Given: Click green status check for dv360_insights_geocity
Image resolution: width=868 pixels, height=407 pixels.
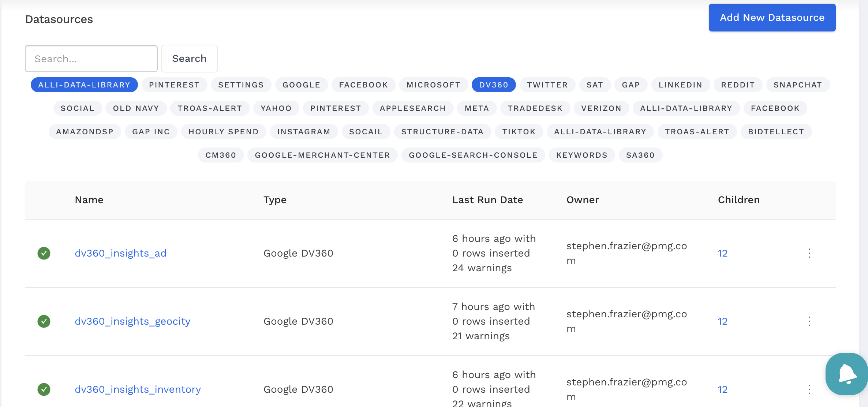Looking at the screenshot, I should click(x=44, y=321).
